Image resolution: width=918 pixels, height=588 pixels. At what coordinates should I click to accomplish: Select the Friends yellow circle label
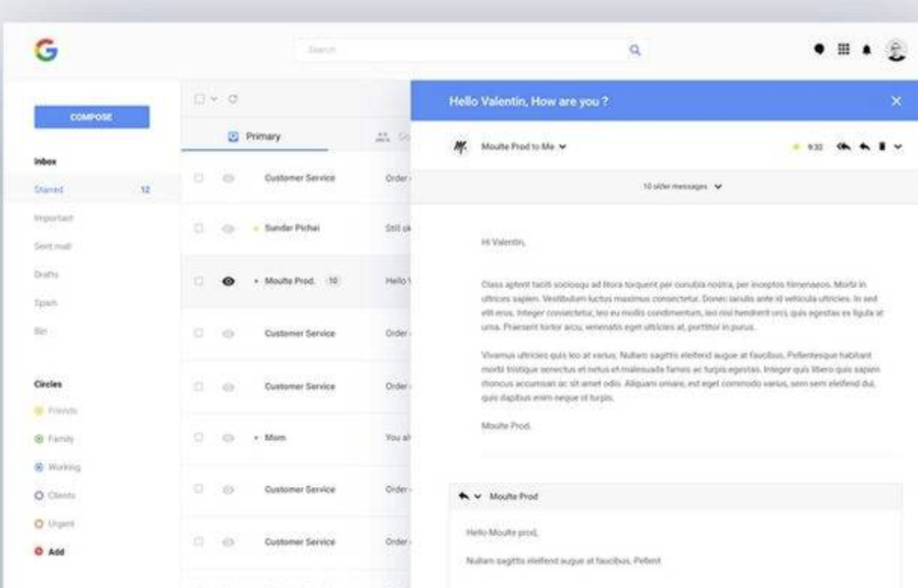[55, 410]
